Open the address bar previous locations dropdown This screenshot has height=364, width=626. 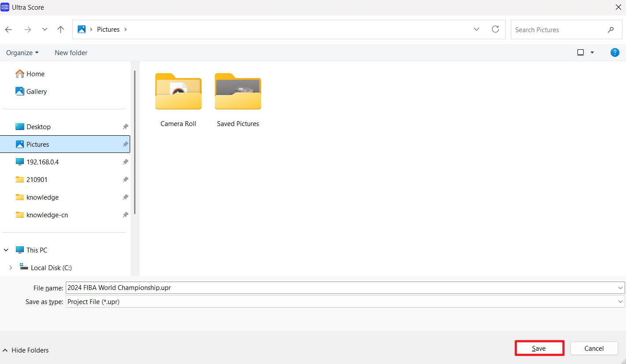(476, 29)
